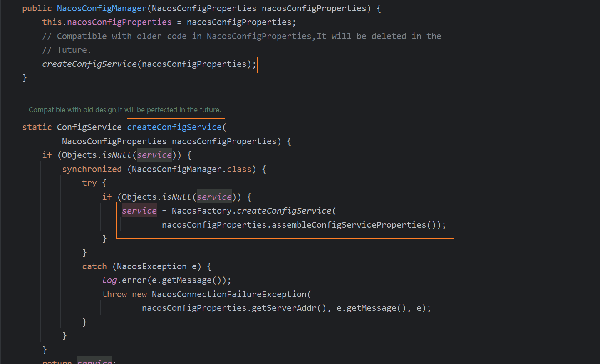Screen dimensions: 600x364
Task: Click the NacosConfigManager constructor name
Action: (102, 8)
